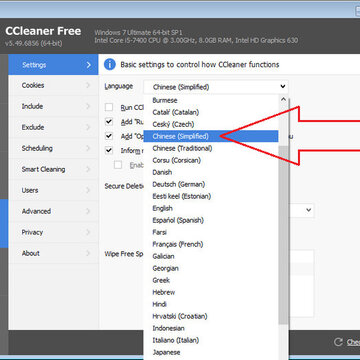Viewport: 360px width, 360px height.
Task: Select English language
Action: pyautogui.click(x=211, y=208)
